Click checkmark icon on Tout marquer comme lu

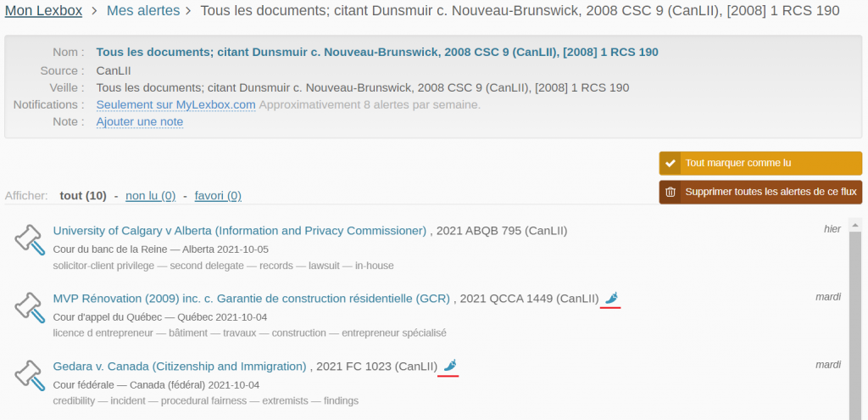[670, 163]
